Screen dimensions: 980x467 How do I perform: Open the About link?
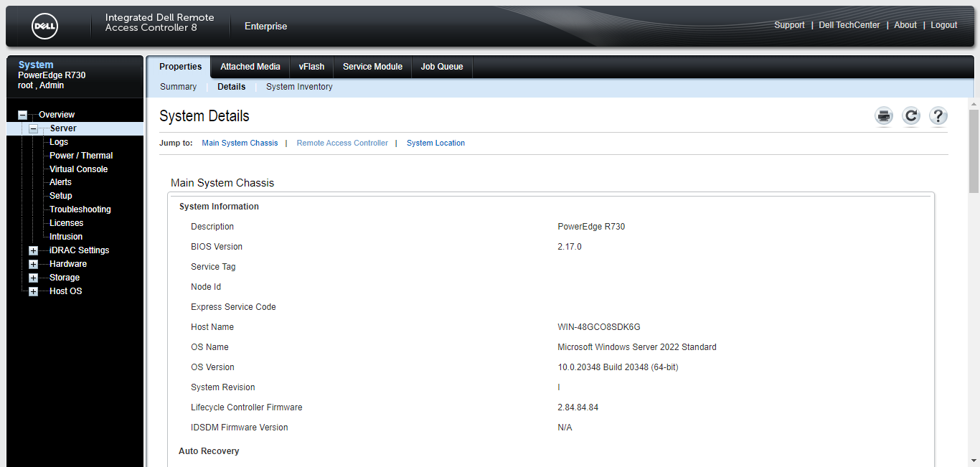905,25
